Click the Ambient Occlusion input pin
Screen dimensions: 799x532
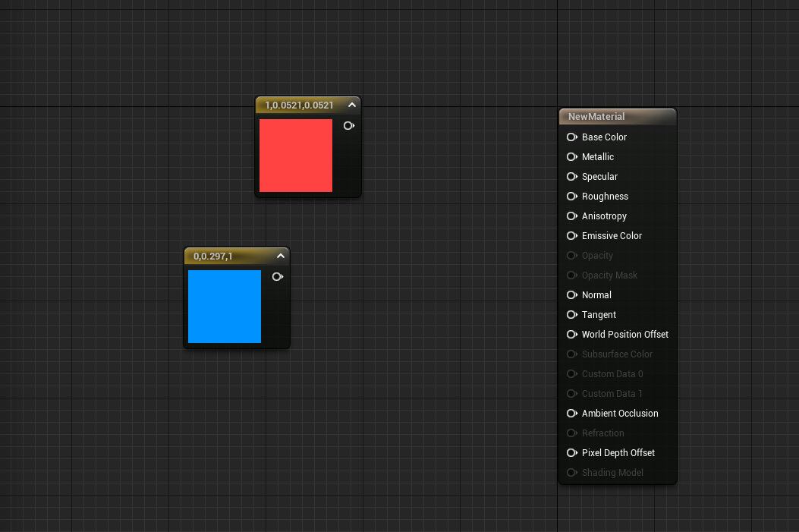coord(572,414)
